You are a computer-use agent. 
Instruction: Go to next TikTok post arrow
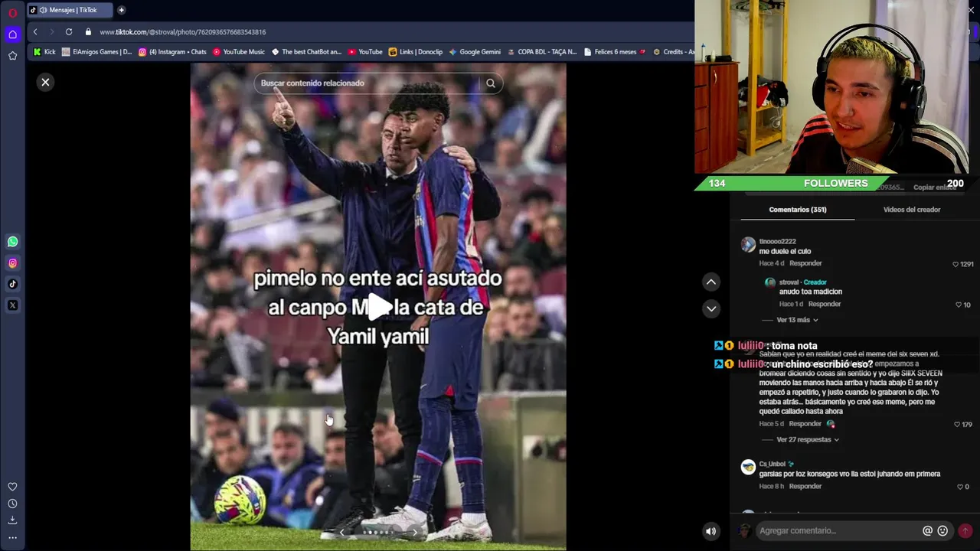(711, 308)
